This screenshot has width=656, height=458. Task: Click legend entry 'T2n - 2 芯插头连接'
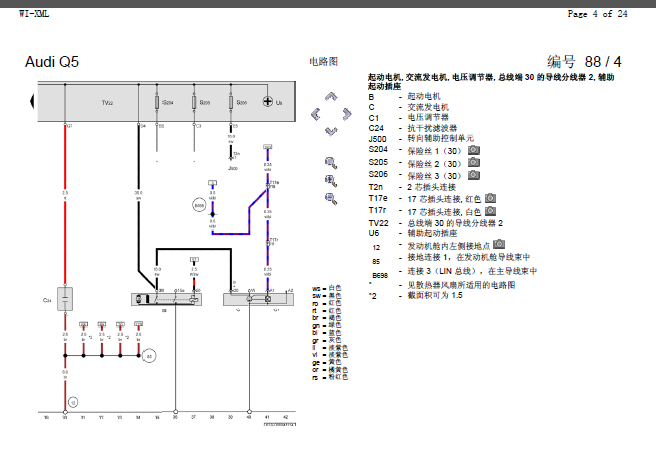pos(412,187)
